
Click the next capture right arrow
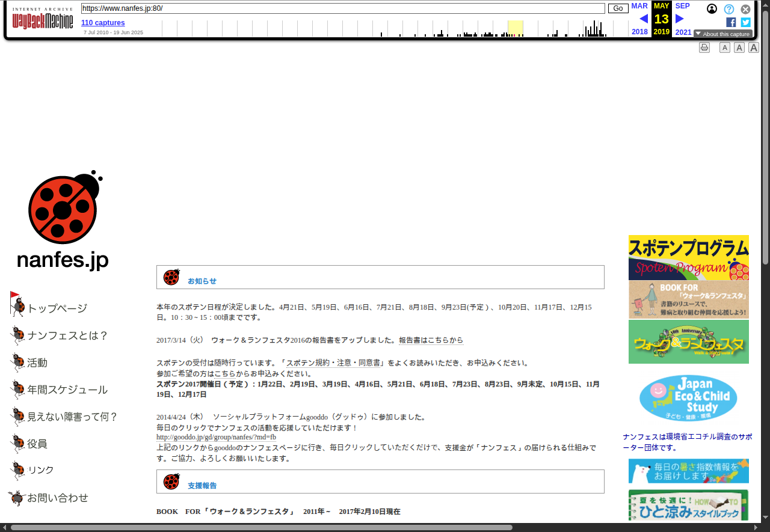tap(680, 19)
